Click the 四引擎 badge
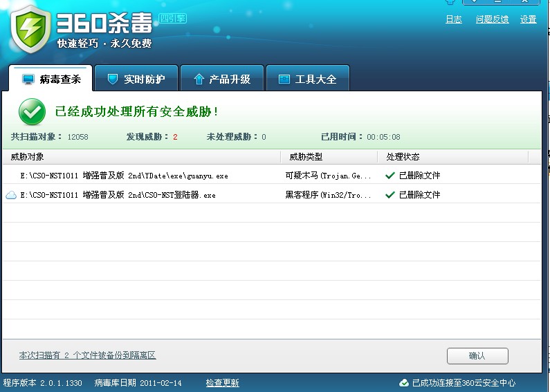Screen dimensions: 550x392 [x=172, y=18]
